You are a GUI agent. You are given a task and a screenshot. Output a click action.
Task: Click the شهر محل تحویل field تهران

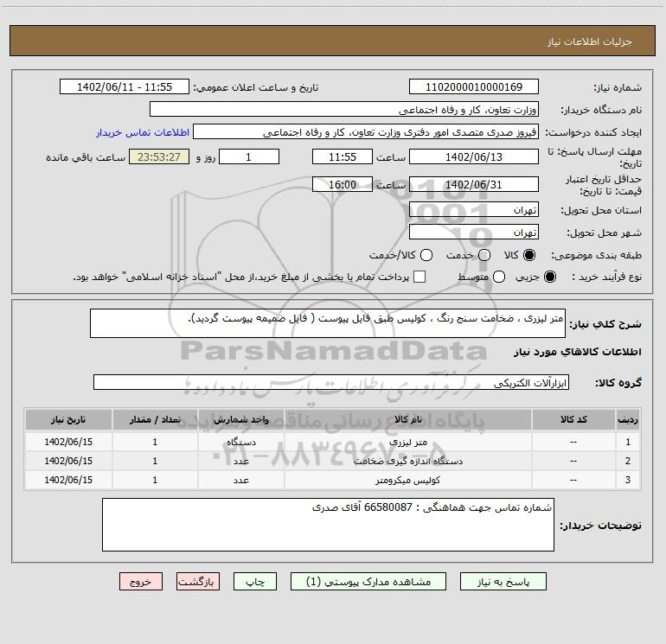click(474, 233)
